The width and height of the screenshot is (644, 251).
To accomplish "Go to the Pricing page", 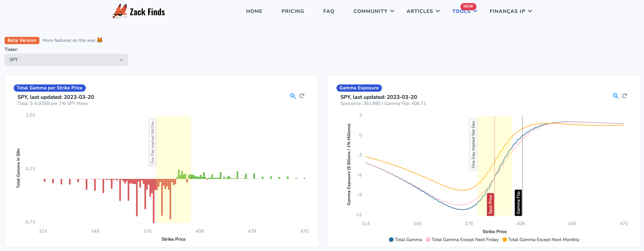I will click(293, 11).
